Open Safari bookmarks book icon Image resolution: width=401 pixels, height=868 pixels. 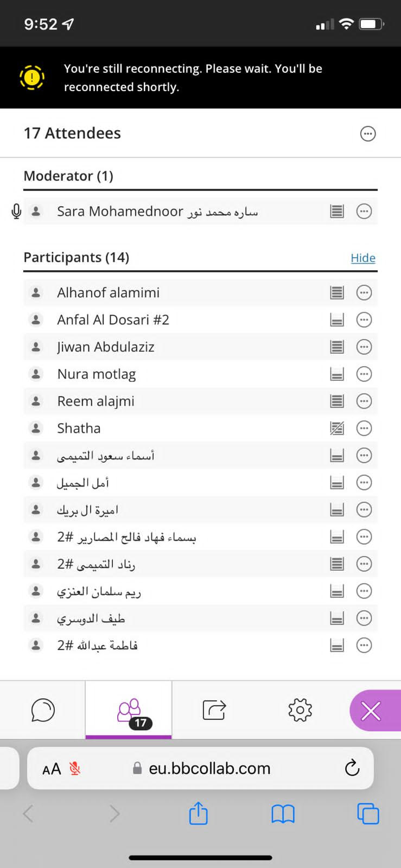[x=283, y=814]
